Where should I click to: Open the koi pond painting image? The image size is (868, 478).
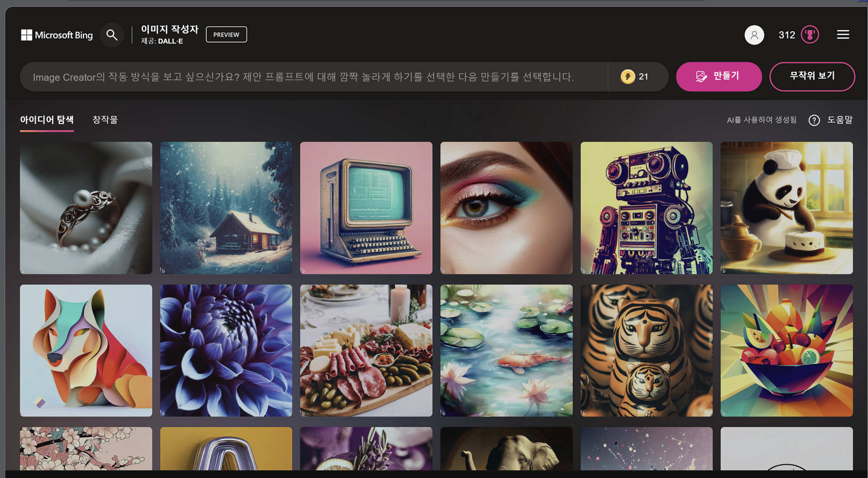coord(506,351)
